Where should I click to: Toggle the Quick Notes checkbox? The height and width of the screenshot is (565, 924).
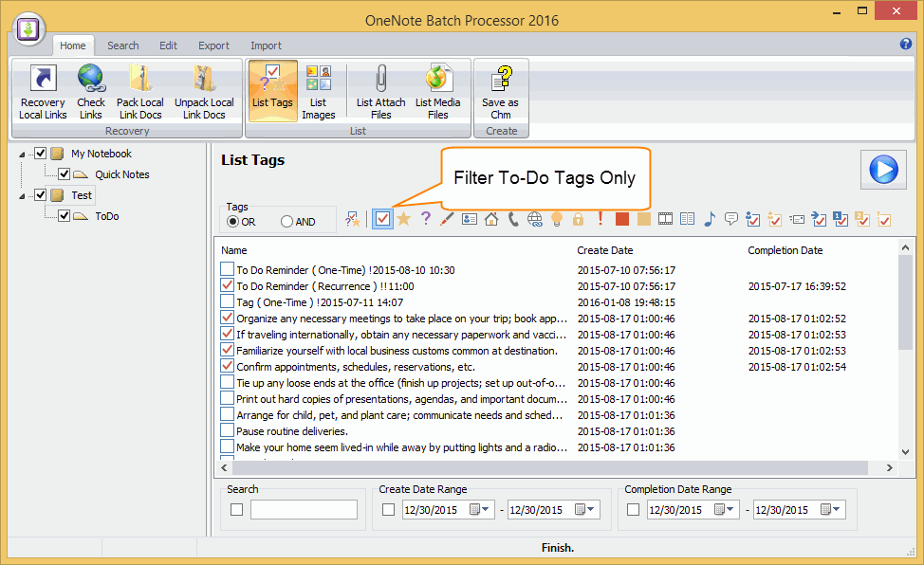(64, 173)
